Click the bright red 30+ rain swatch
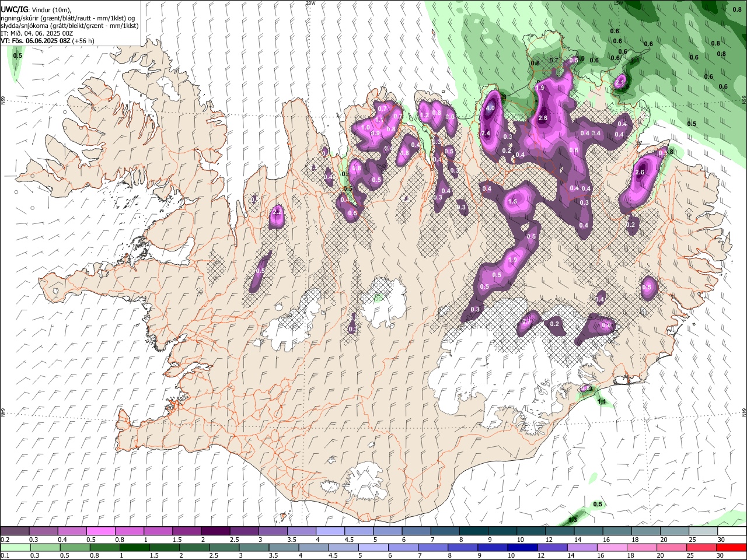 pos(731,548)
